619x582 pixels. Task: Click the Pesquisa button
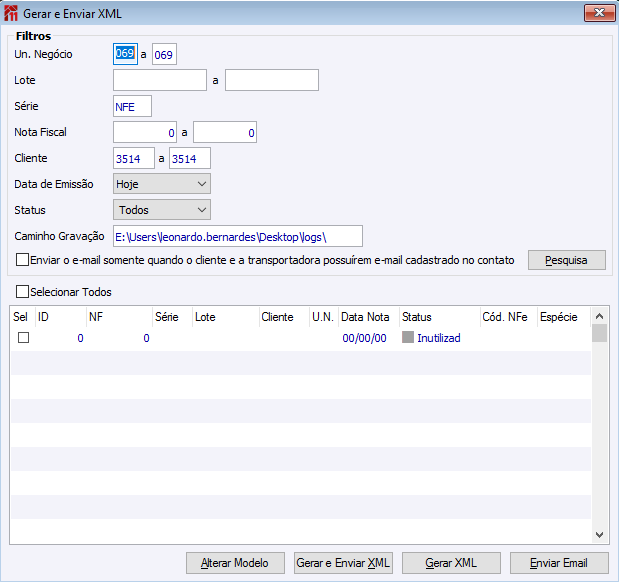click(566, 260)
